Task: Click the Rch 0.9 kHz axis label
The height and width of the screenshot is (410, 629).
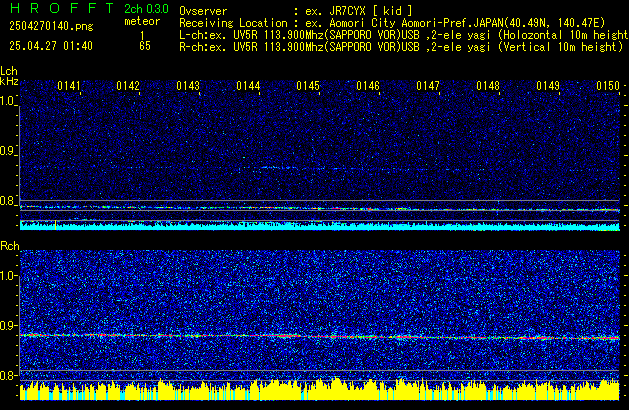Action: click(8, 325)
